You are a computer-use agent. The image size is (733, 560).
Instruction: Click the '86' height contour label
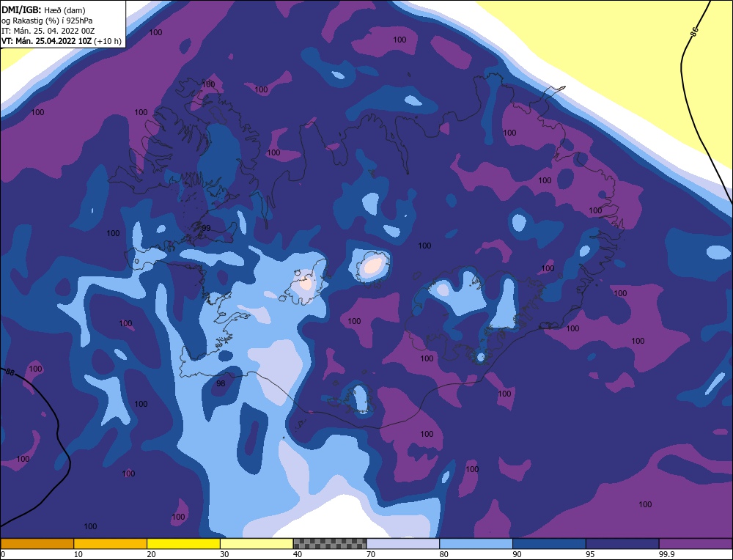[x=694, y=32]
